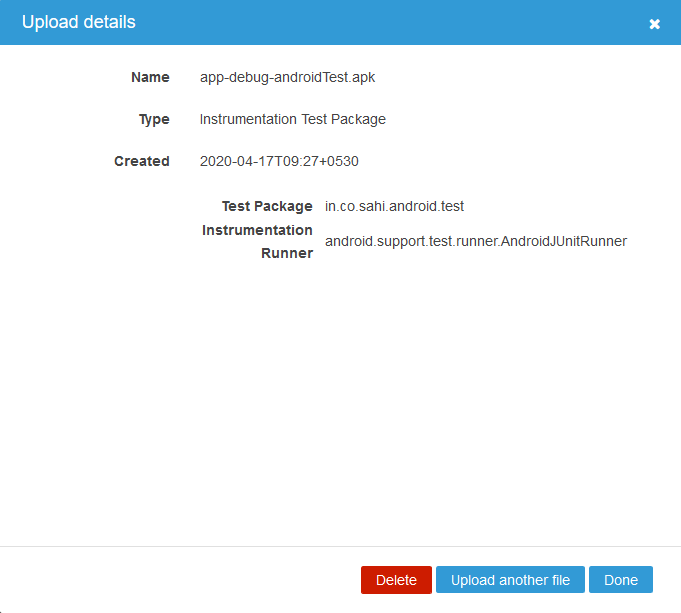Image resolution: width=681 pixels, height=613 pixels.
Task: Click the Test Package label
Action: click(267, 206)
